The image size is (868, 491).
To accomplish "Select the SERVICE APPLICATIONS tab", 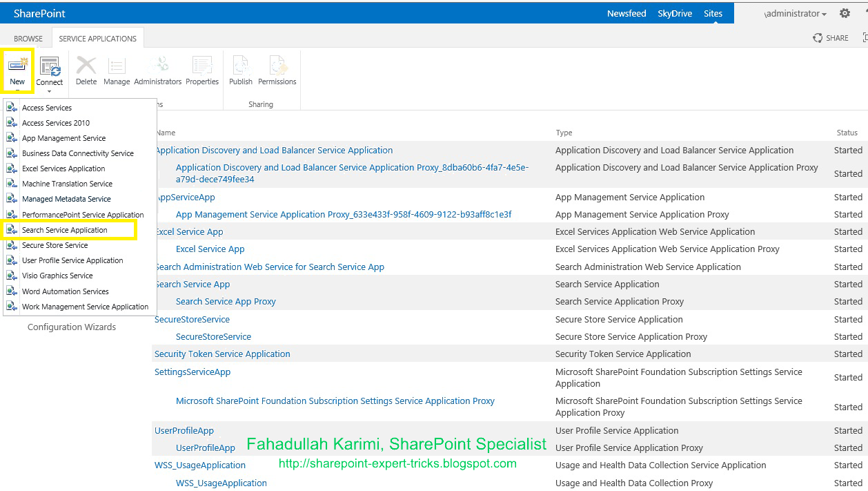I will click(x=97, y=38).
